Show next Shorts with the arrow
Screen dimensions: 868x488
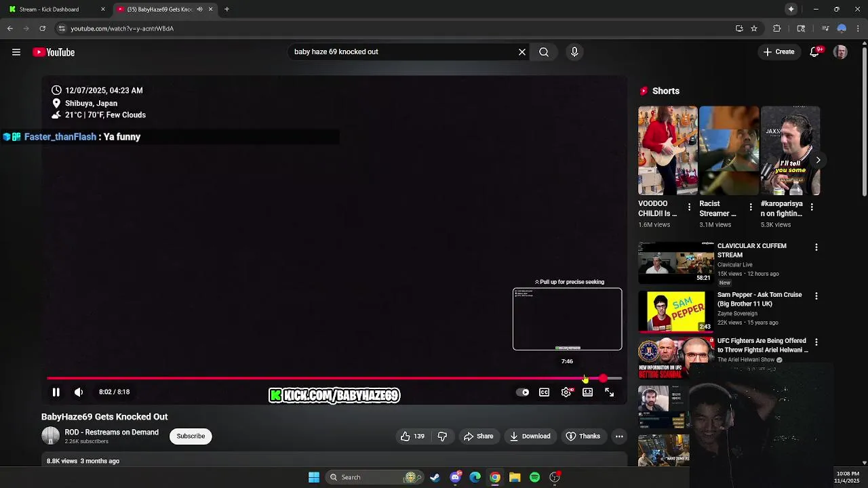pos(818,161)
